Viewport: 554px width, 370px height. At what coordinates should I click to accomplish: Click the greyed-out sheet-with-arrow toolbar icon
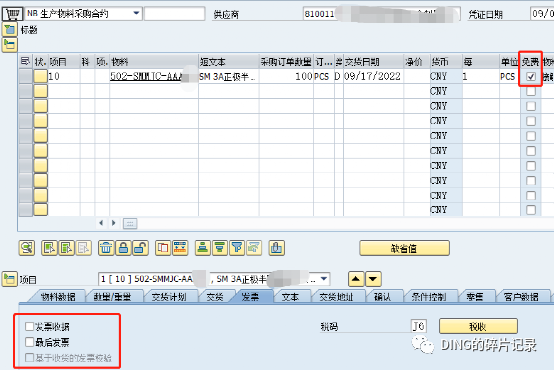[x=84, y=248]
